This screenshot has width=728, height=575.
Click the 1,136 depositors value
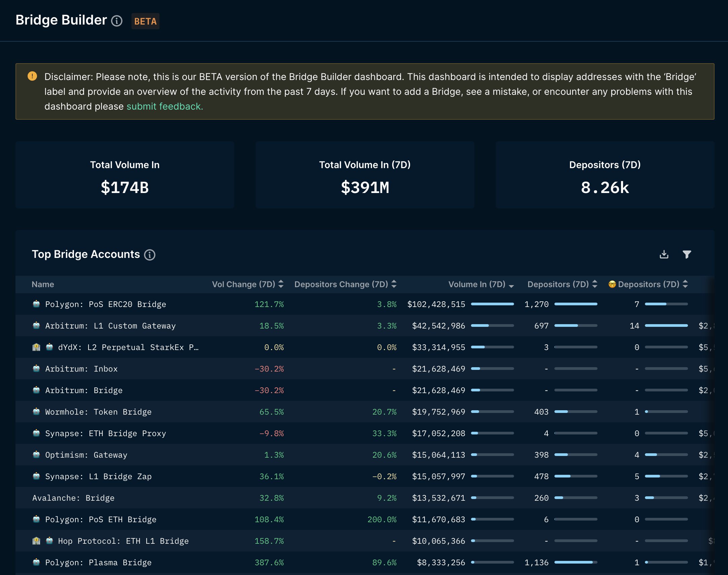point(536,563)
